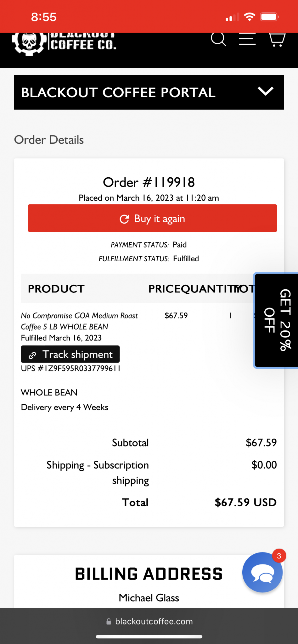
Task: Open the hamburger menu icon
Action: click(x=247, y=39)
